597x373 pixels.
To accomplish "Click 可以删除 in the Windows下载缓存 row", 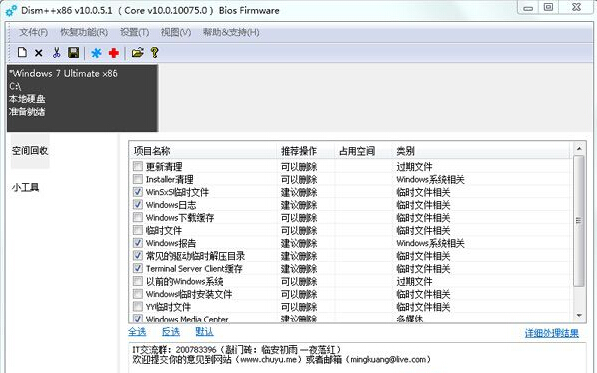I will click(x=299, y=218).
